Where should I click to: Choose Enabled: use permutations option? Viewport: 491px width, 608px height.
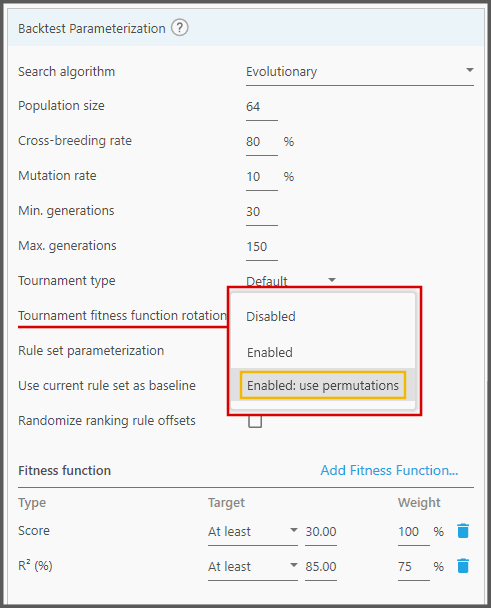pyautogui.click(x=323, y=385)
